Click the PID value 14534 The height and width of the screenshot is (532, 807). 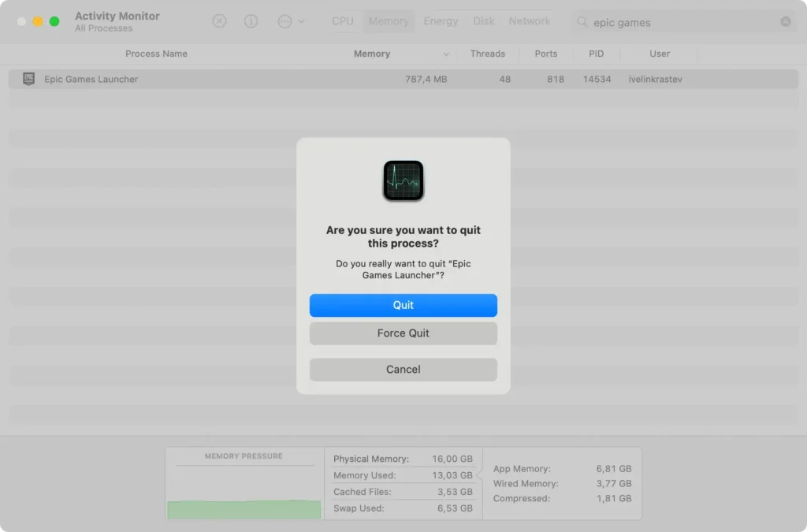tap(597, 80)
